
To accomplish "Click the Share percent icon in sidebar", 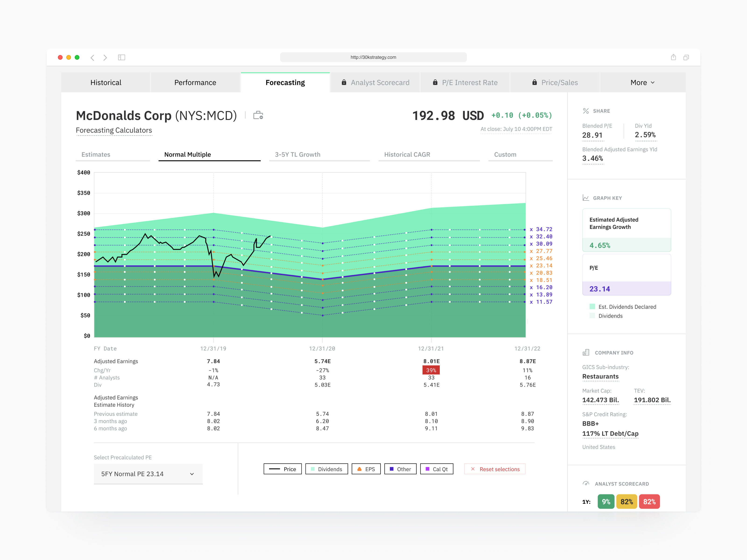I will click(x=585, y=111).
